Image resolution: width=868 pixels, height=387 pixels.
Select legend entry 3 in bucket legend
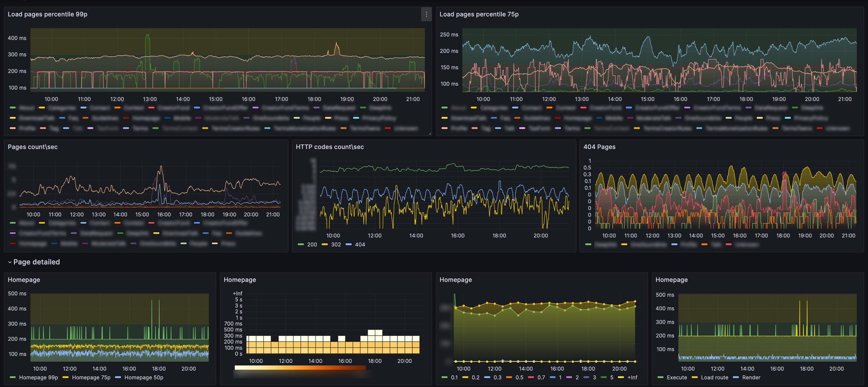595,377
